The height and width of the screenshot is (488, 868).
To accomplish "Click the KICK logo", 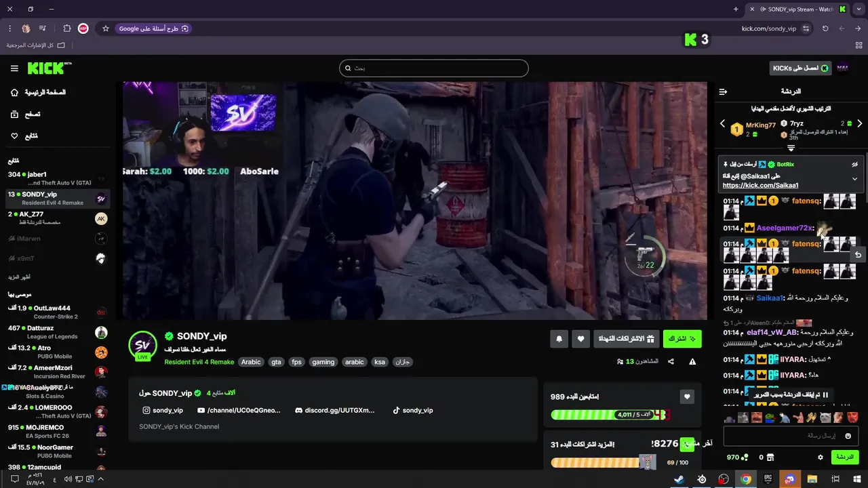I will tap(49, 68).
